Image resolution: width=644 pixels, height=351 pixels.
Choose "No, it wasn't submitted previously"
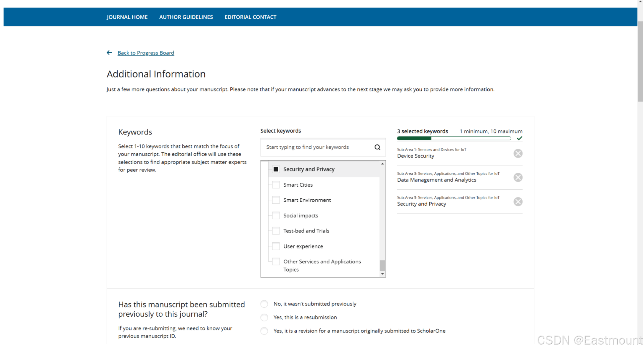pos(264,304)
